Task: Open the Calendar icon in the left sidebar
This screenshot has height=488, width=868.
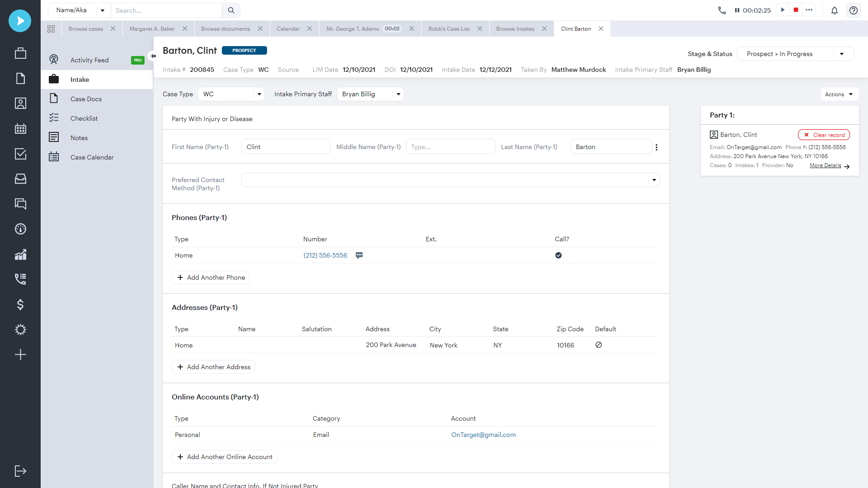Action: 20,128
